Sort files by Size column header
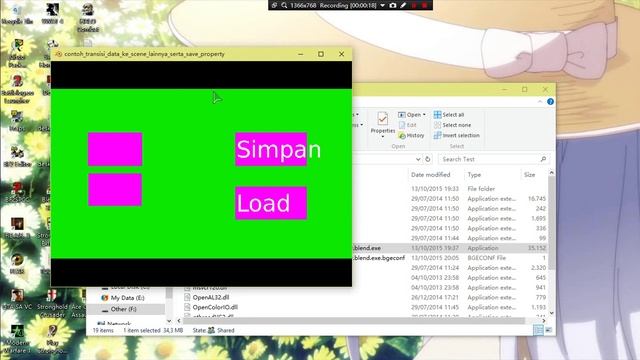640x360 pixels. tap(529, 175)
